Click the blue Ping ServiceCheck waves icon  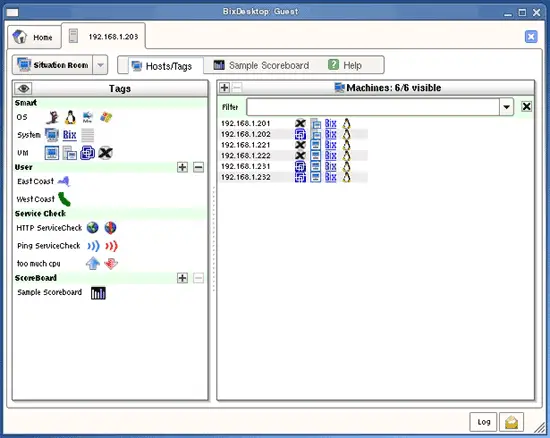[x=94, y=246]
